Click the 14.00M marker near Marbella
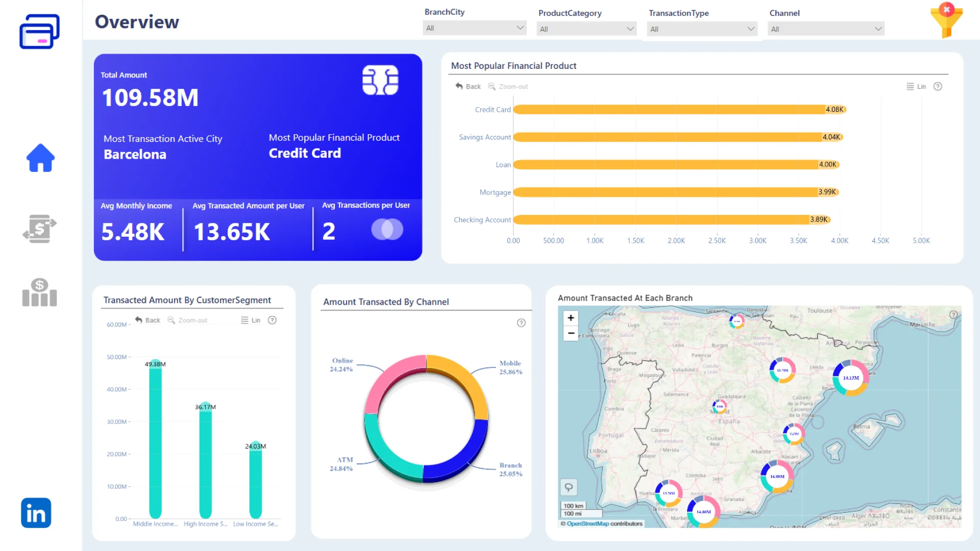The image size is (980, 551). pyautogui.click(x=703, y=512)
